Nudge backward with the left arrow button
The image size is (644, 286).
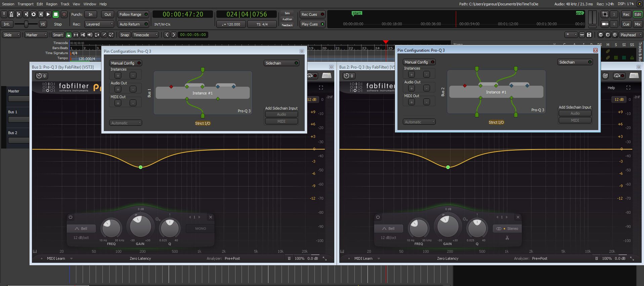click(167, 35)
